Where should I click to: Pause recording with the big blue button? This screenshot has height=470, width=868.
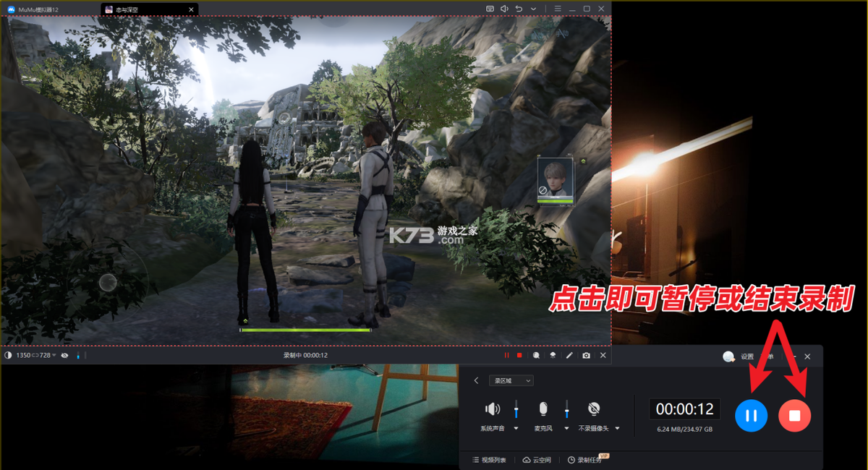point(751,416)
